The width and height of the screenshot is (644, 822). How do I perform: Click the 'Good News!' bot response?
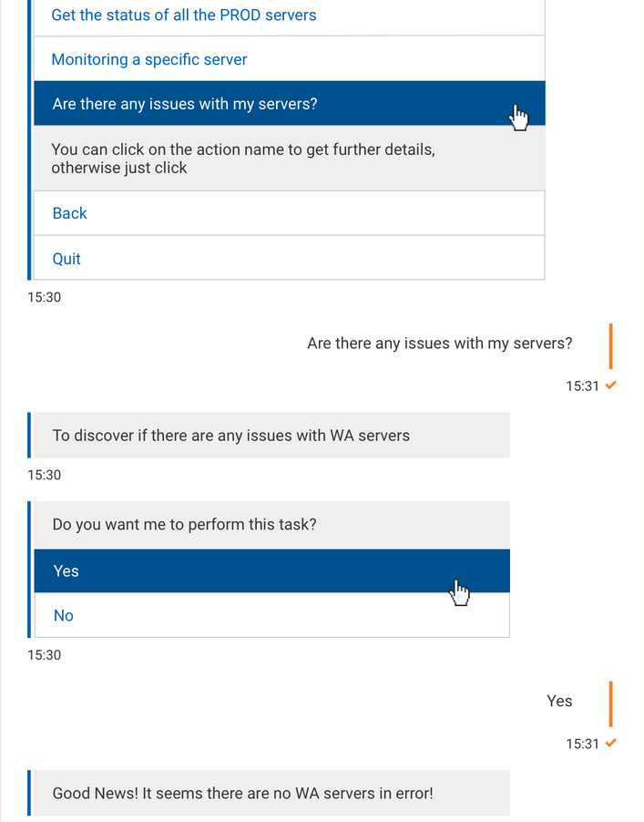click(x=243, y=793)
